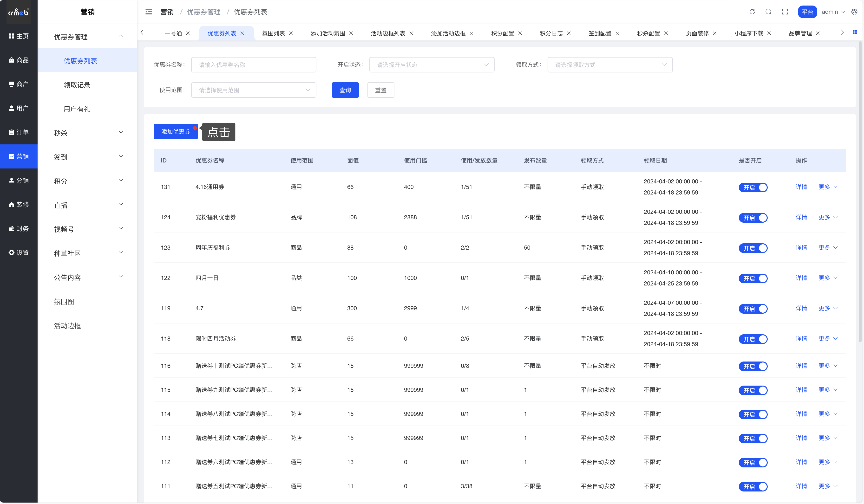
Task: Open 财务 in left navigation
Action: point(19,228)
